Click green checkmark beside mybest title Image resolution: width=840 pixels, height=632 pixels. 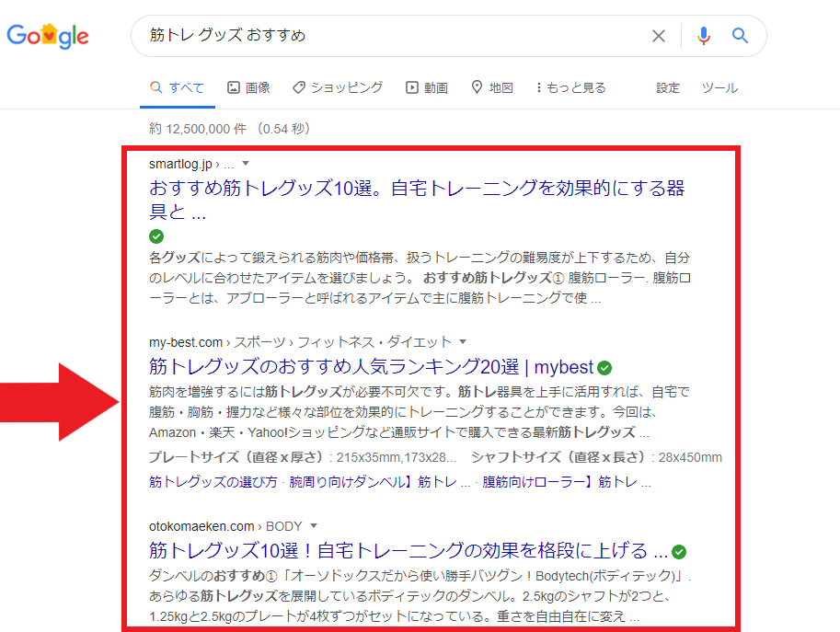pyautogui.click(x=604, y=368)
